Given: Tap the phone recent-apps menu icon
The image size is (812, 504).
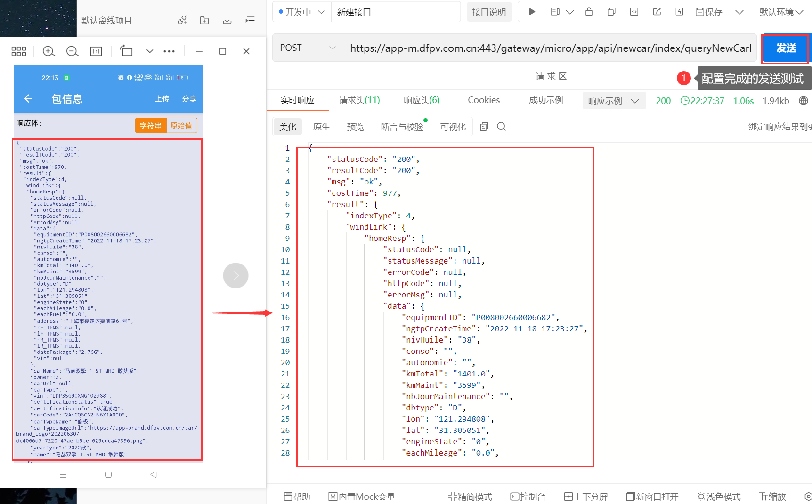Looking at the screenshot, I should click(x=63, y=474).
